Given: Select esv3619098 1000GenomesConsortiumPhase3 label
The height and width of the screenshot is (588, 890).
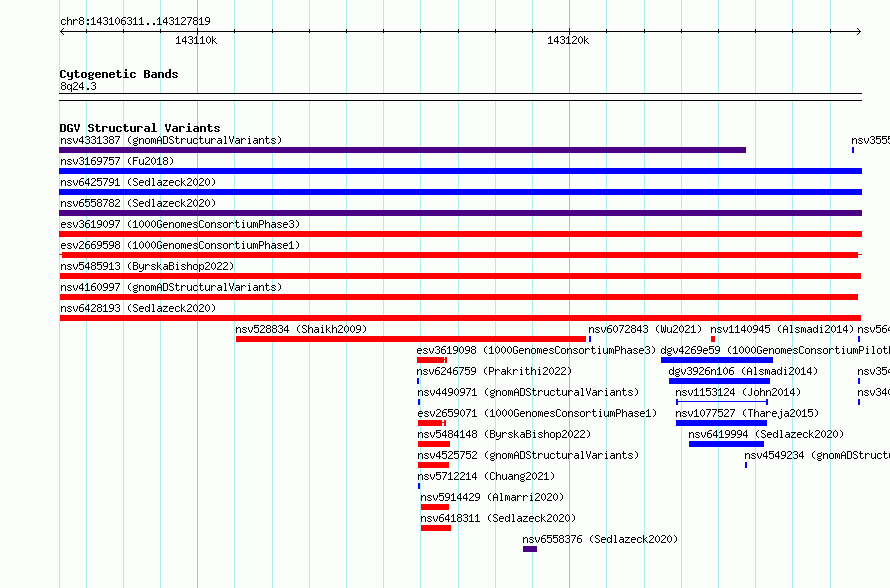Looking at the screenshot, I should (x=536, y=350).
